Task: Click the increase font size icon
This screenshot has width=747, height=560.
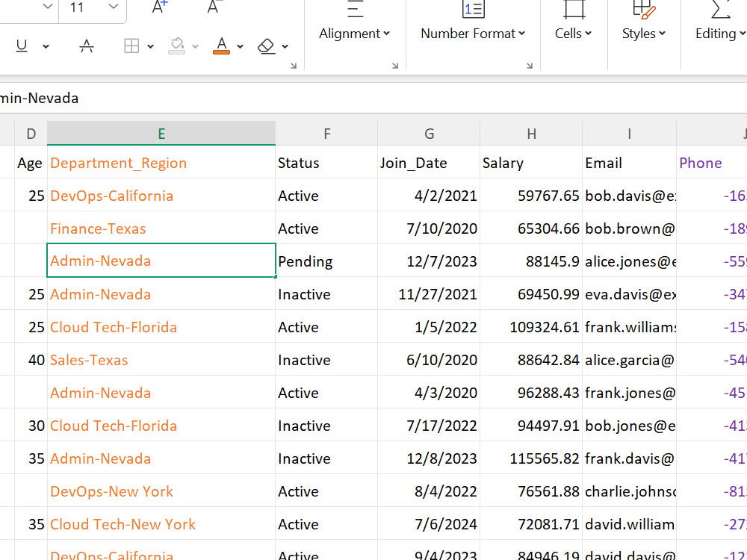Action: pyautogui.click(x=160, y=7)
